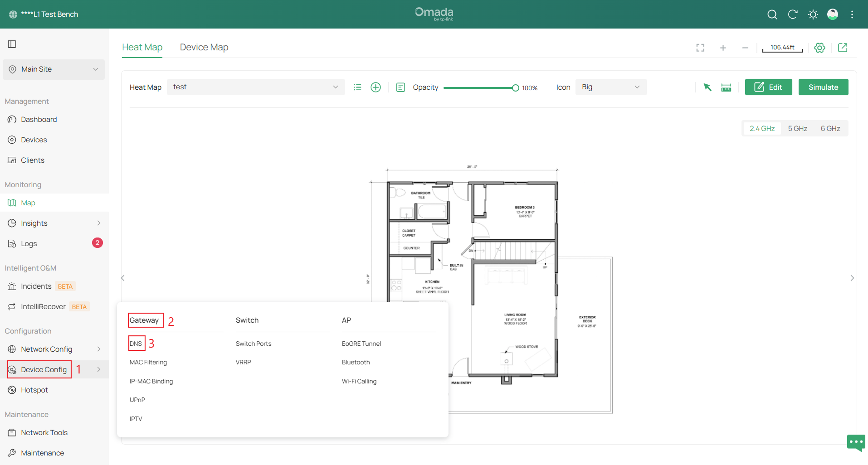Viewport: 868px width, 465px height.
Task: Open map settings gear icon
Action: (x=820, y=48)
